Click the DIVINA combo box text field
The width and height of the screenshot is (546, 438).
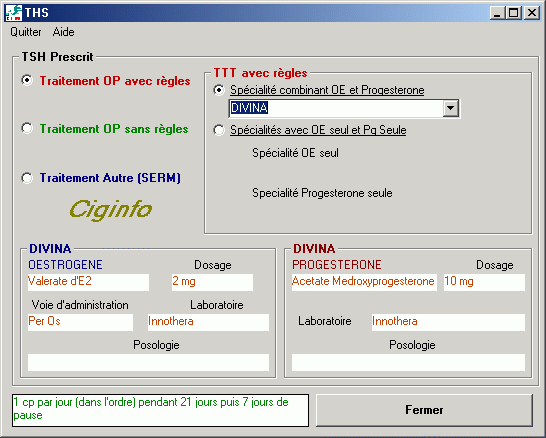click(x=336, y=108)
